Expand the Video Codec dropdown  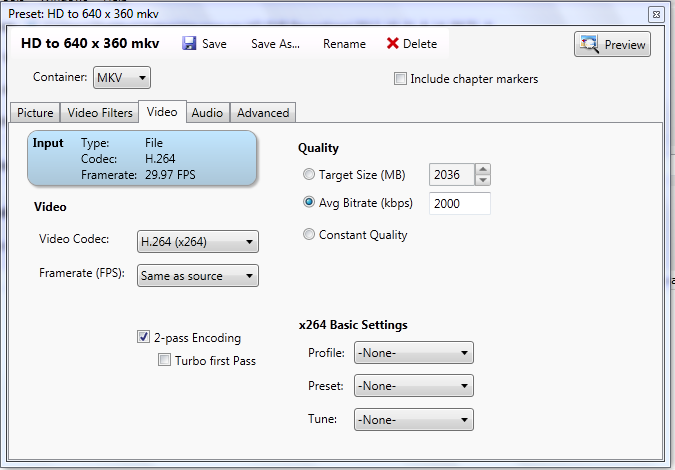[197, 241]
